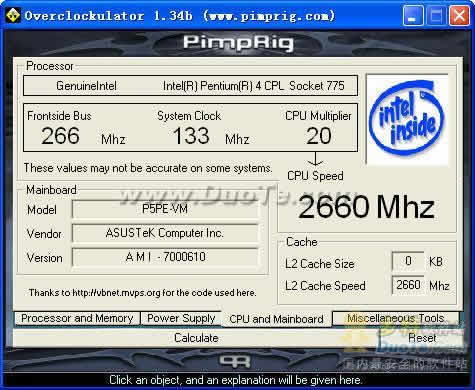Click the bottom explanation status bar text

[x=235, y=380]
